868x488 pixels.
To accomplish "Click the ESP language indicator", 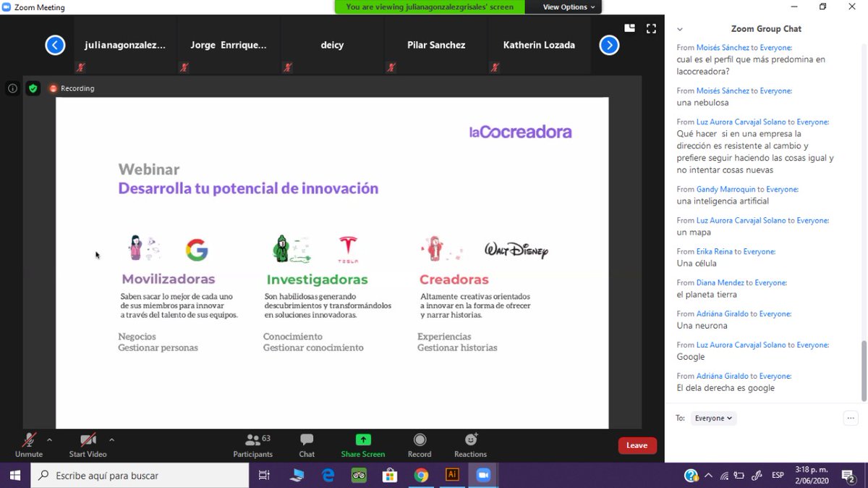I will click(778, 476).
